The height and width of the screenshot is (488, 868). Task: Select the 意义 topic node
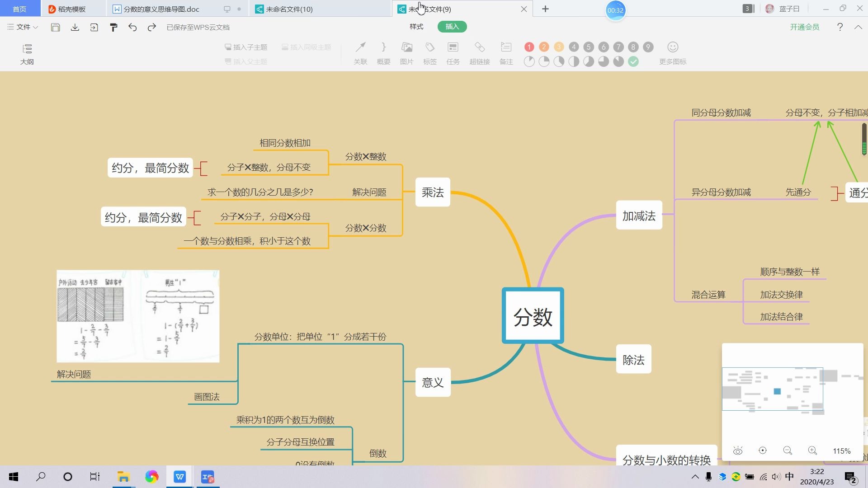click(433, 383)
